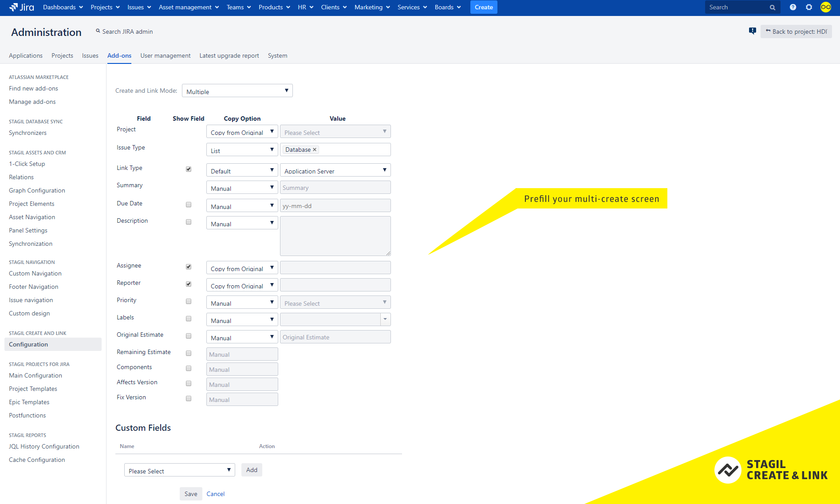The height and width of the screenshot is (504, 840).
Task: Open Graph Configuration sidebar link
Action: point(37,190)
